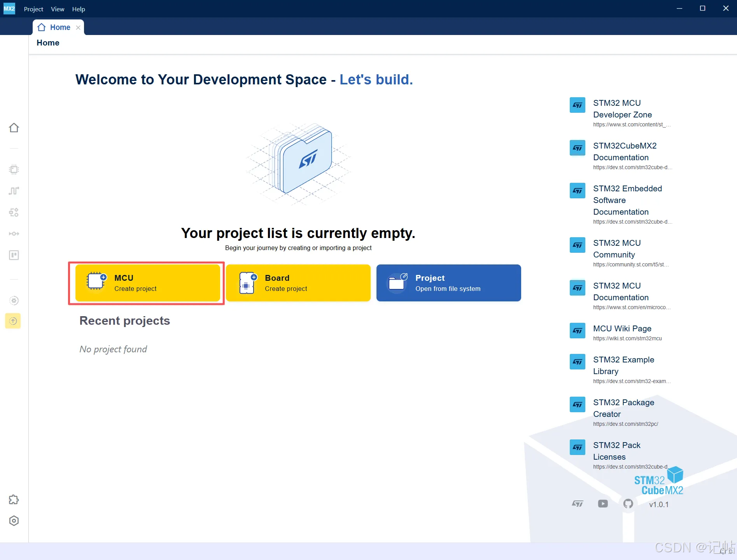Create a project from the Board button
Screen dimensions: 737x560
[298, 283]
